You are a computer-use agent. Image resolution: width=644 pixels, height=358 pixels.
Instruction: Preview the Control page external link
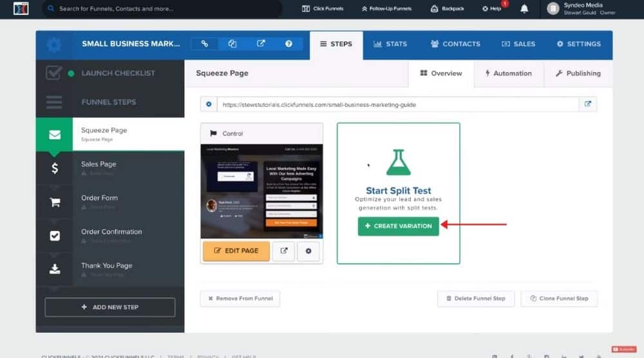click(284, 251)
